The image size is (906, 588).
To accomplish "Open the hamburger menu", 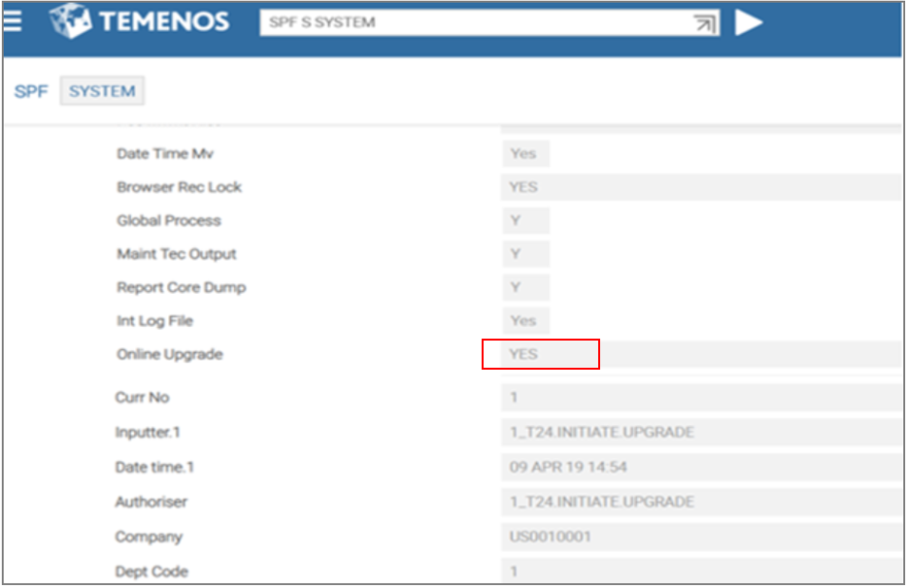I will [13, 21].
